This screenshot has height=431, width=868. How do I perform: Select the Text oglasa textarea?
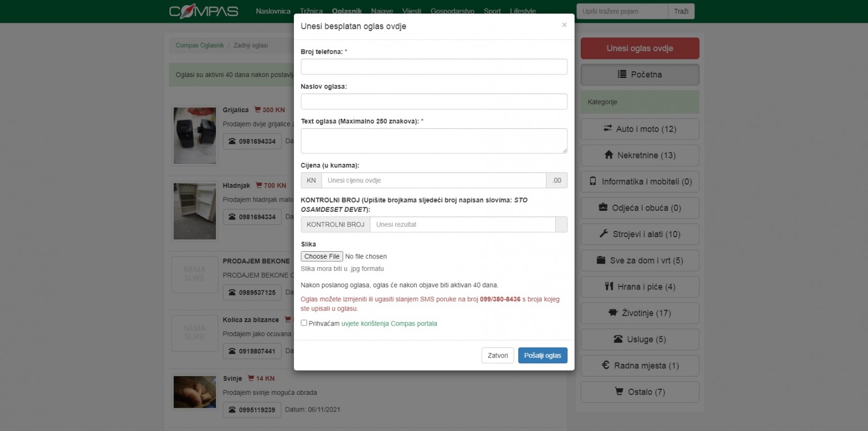(433, 141)
